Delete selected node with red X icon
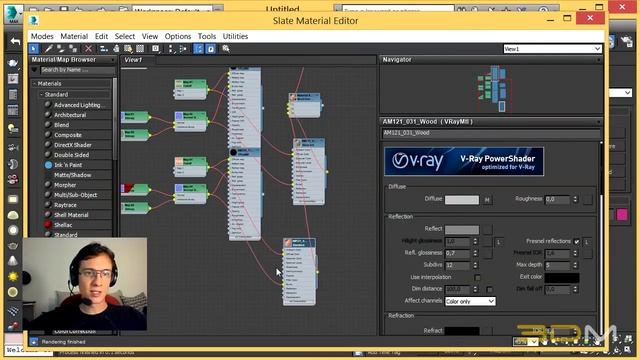Screen dimensions: 640x360 88,49
